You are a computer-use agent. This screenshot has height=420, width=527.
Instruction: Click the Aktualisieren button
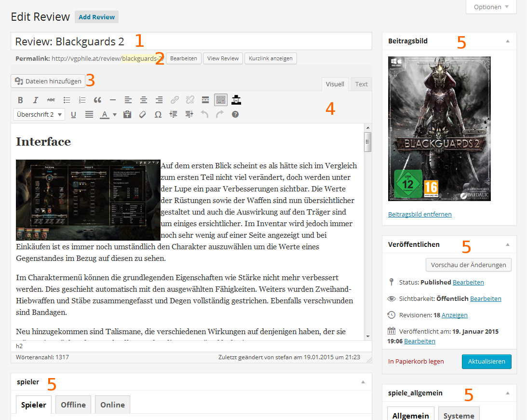(486, 361)
